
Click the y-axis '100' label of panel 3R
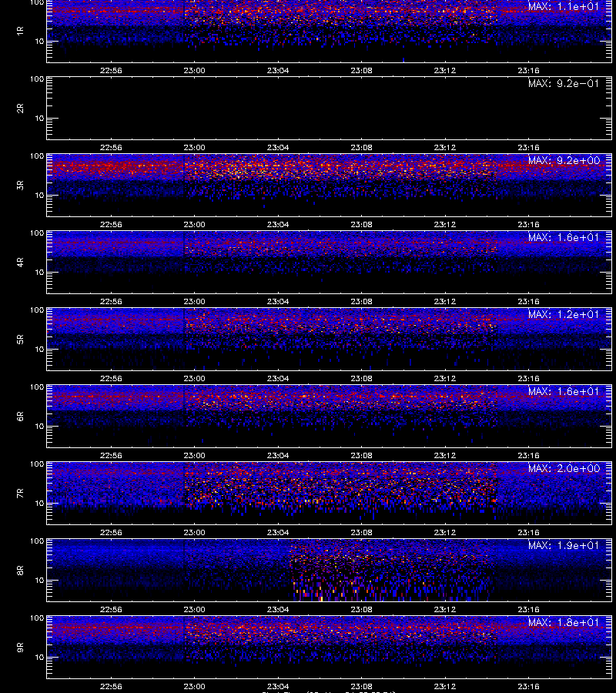37,156
